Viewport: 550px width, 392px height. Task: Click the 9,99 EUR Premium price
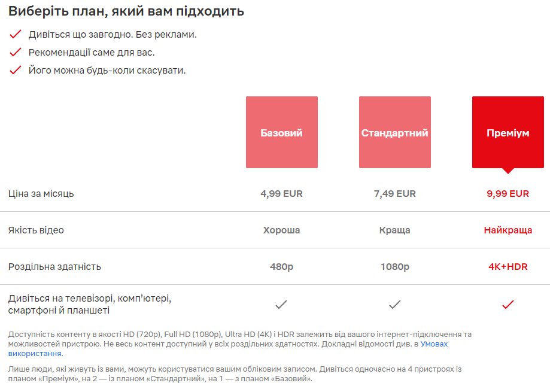[x=508, y=193]
